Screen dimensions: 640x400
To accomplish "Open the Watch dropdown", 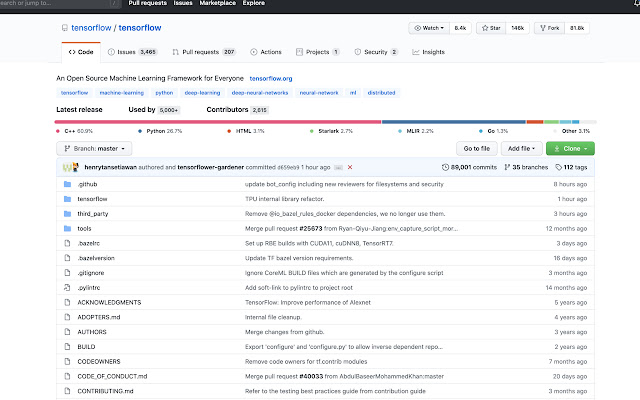I will (x=429, y=28).
